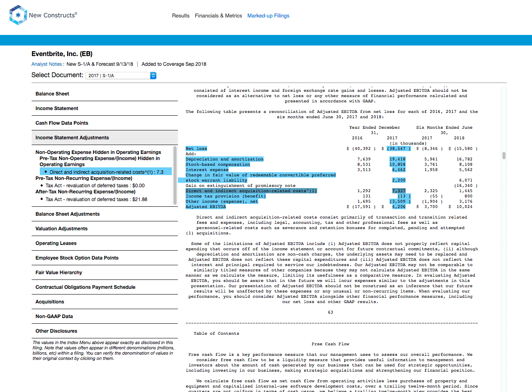Click highlighted Adjusted EBITDA label
Image resolution: width=532 pixels, height=392 pixels.
pos(205,207)
